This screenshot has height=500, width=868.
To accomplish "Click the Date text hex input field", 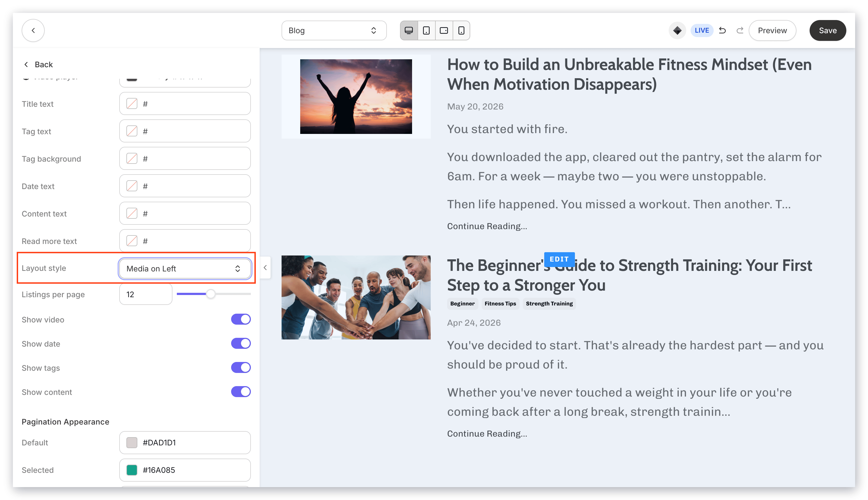I will coord(185,186).
